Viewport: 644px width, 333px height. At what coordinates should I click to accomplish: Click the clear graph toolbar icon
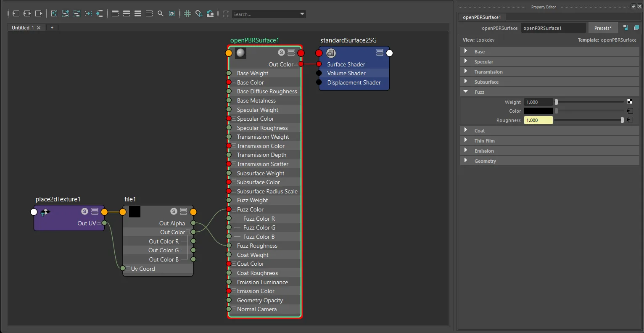(54, 14)
